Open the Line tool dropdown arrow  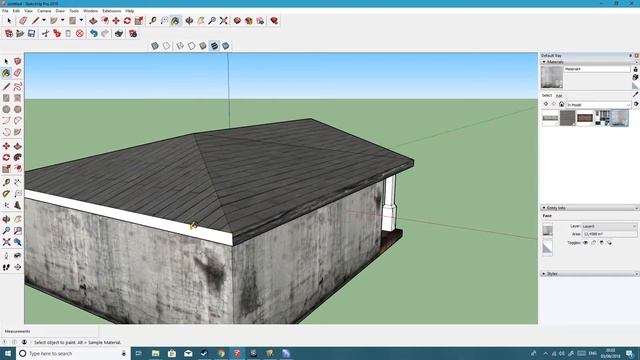[x=44, y=20]
